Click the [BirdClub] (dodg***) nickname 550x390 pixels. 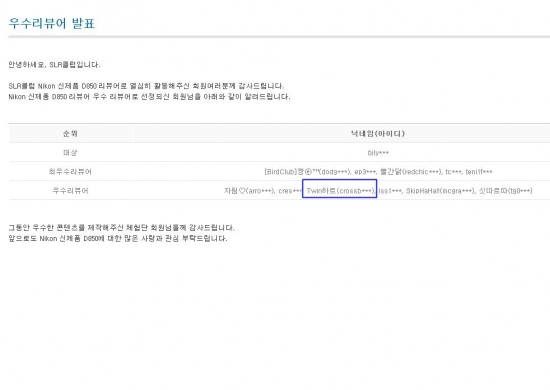pos(307,172)
